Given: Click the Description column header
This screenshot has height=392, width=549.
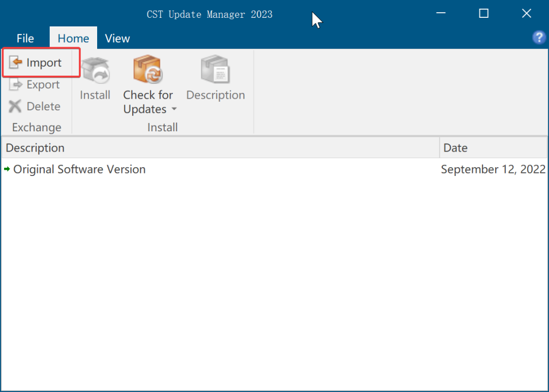Looking at the screenshot, I should coord(35,147).
